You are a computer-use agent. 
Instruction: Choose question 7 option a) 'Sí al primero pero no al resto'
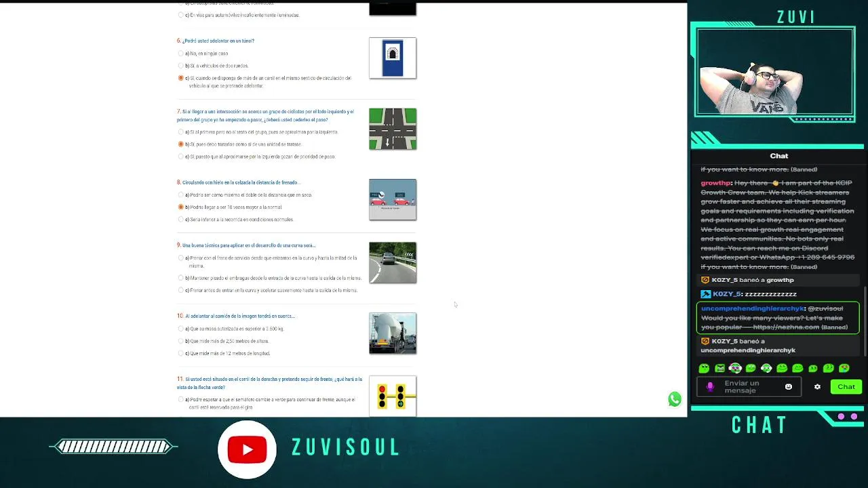point(180,132)
